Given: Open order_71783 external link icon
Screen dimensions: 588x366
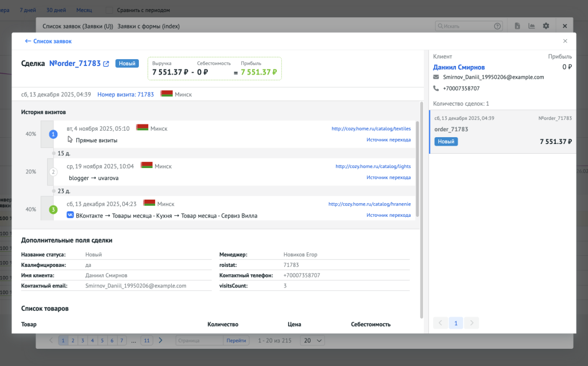Looking at the screenshot, I should click(x=106, y=64).
